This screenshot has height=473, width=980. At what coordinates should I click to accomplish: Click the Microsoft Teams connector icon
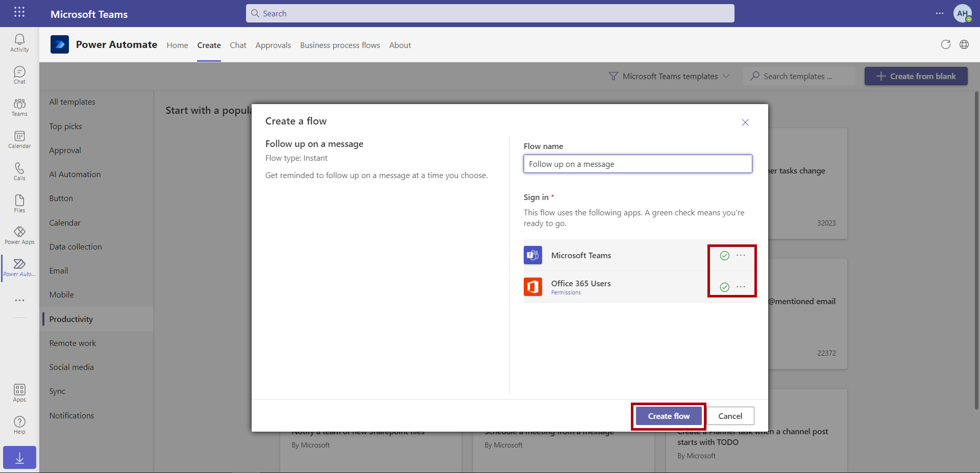(533, 255)
